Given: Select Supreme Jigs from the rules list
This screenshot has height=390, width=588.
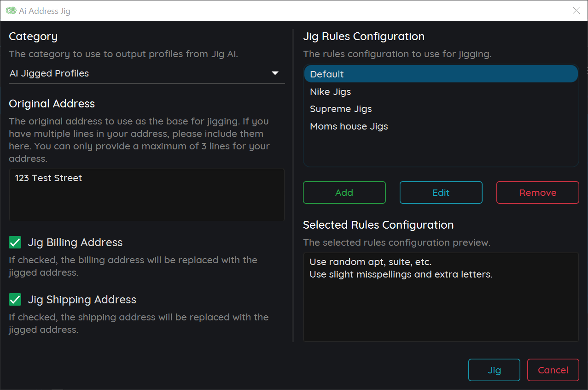Looking at the screenshot, I should 341,109.
